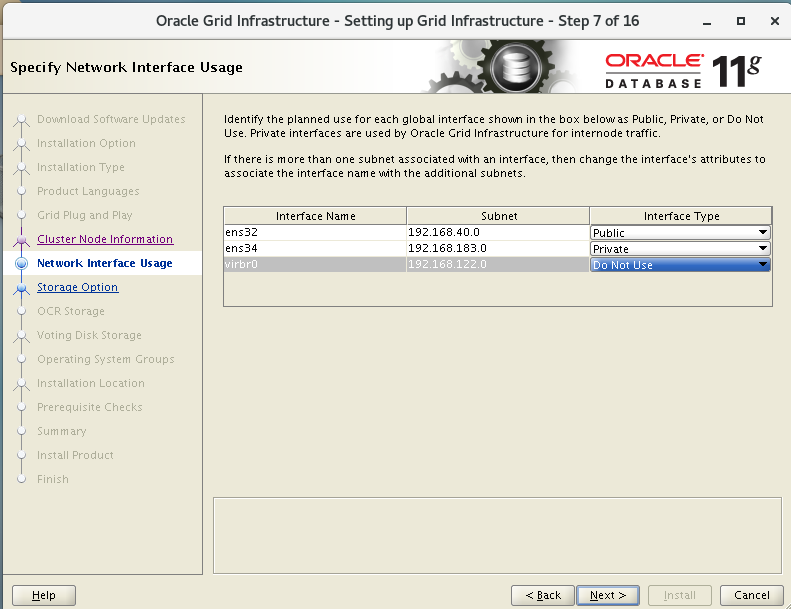The width and height of the screenshot is (791, 609).
Task: Select the ens32 interface name cell
Action: [x=315, y=232]
